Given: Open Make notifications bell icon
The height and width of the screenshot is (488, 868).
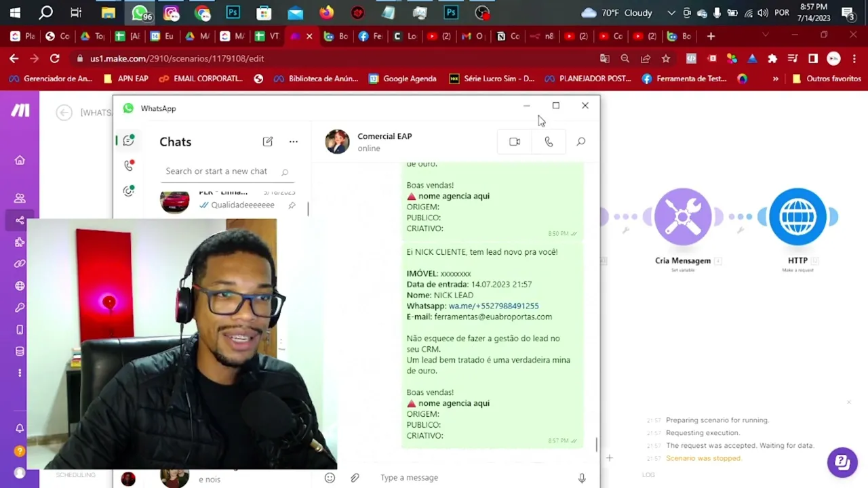Looking at the screenshot, I should click(x=20, y=428).
